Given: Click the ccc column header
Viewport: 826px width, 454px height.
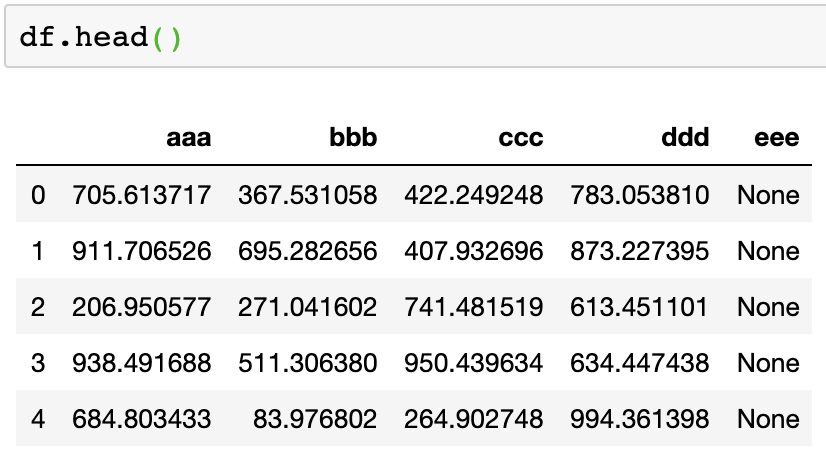Looking at the screenshot, I should click(x=520, y=138).
